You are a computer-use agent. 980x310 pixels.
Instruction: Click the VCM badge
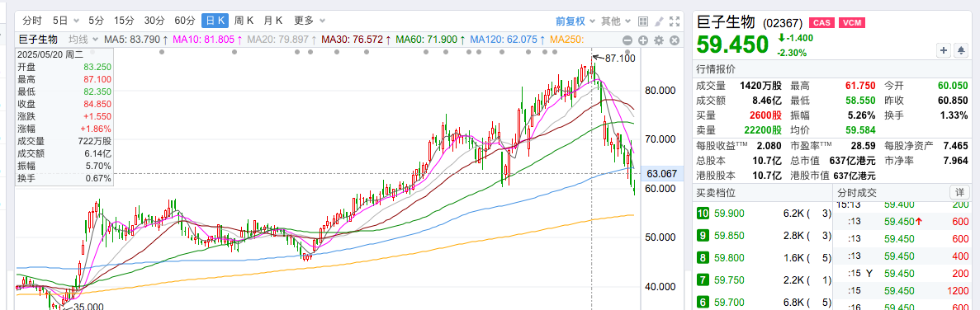click(850, 24)
